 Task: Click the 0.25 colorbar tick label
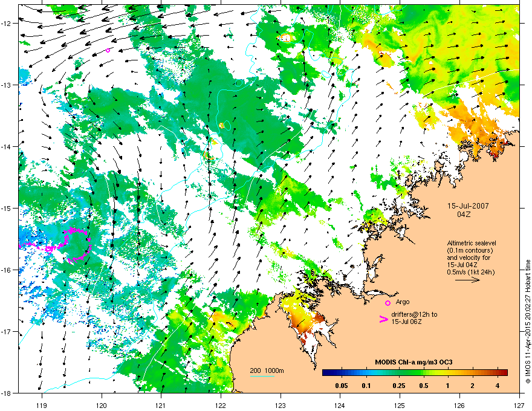(399, 386)
